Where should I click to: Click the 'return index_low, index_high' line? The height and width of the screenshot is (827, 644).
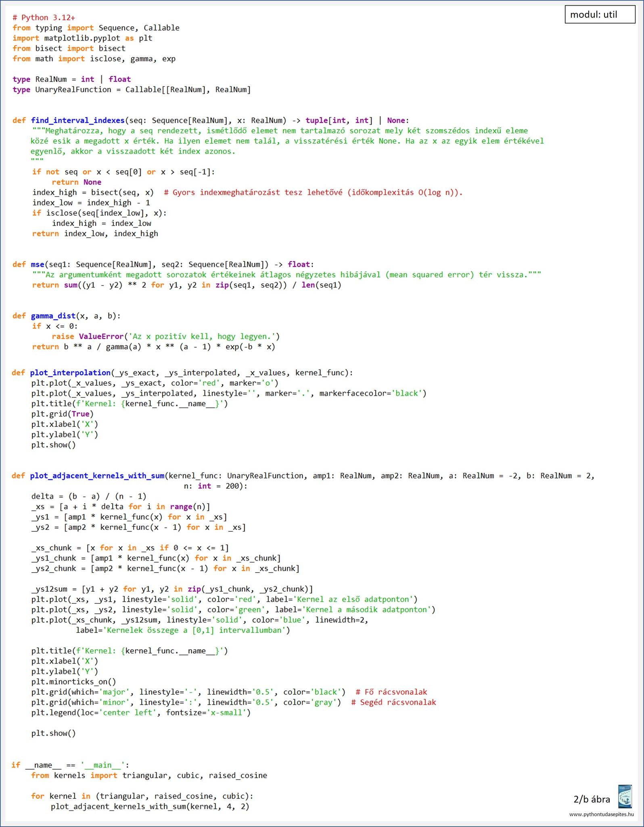pos(95,233)
